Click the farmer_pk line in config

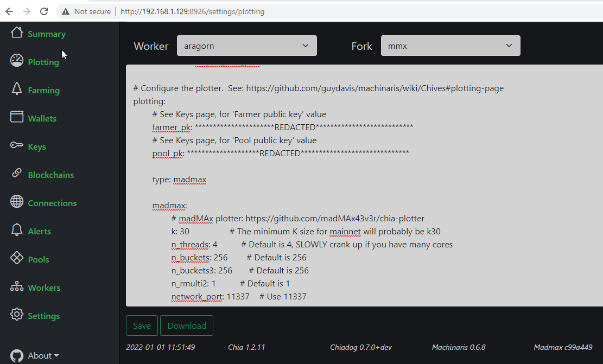[283, 127]
